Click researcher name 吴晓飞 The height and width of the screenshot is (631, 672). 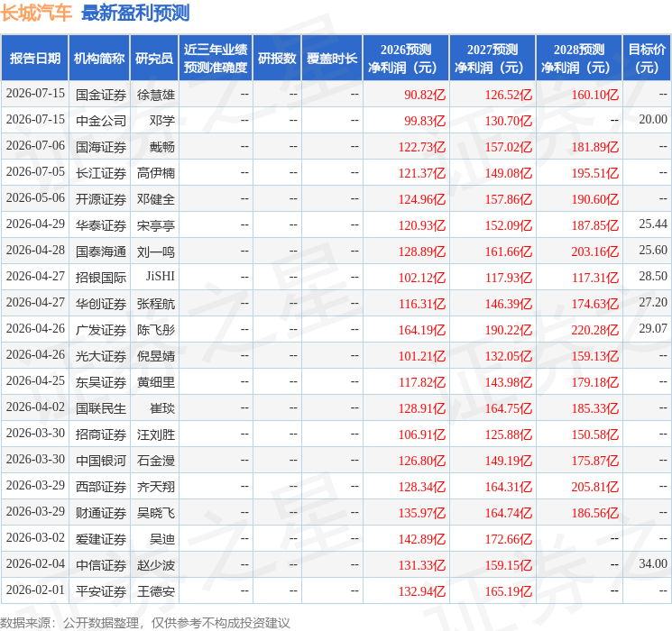155,513
